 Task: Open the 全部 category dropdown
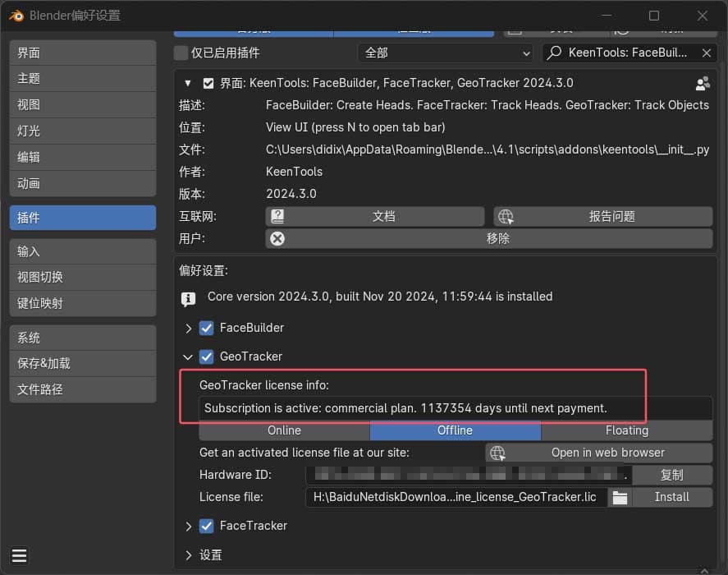point(446,53)
